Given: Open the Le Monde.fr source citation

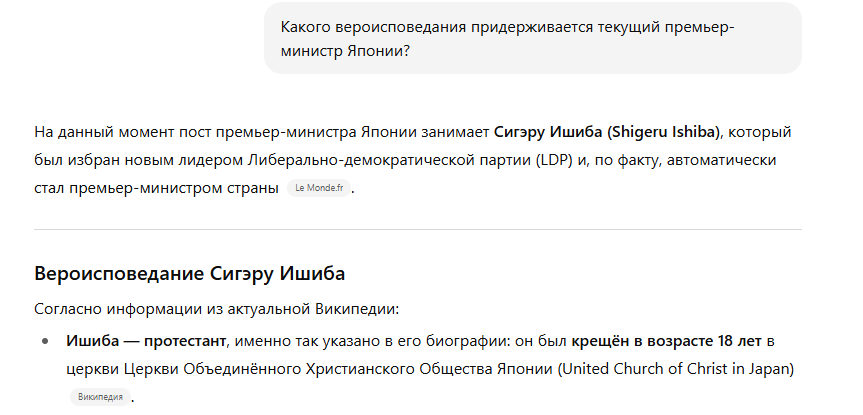Looking at the screenshot, I should [319, 188].
